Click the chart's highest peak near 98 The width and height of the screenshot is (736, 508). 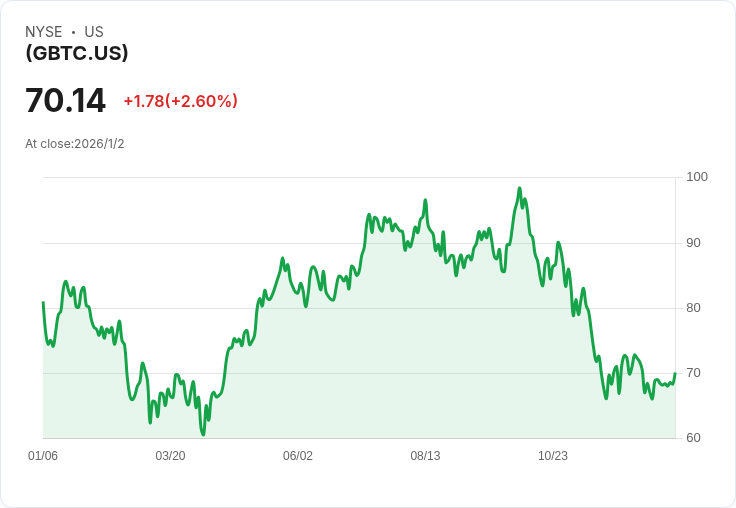pyautogui.click(x=519, y=188)
